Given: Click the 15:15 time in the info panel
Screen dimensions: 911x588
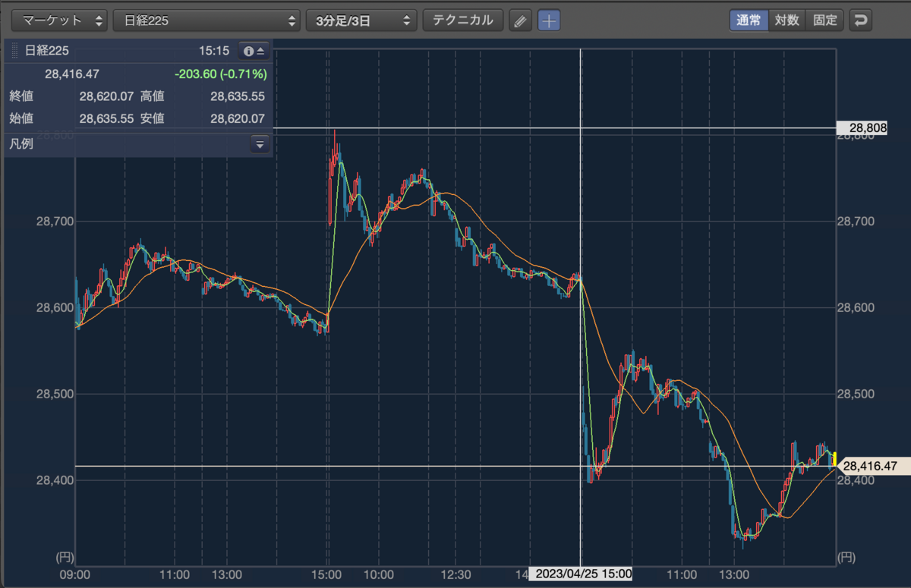Looking at the screenshot, I should point(214,51).
